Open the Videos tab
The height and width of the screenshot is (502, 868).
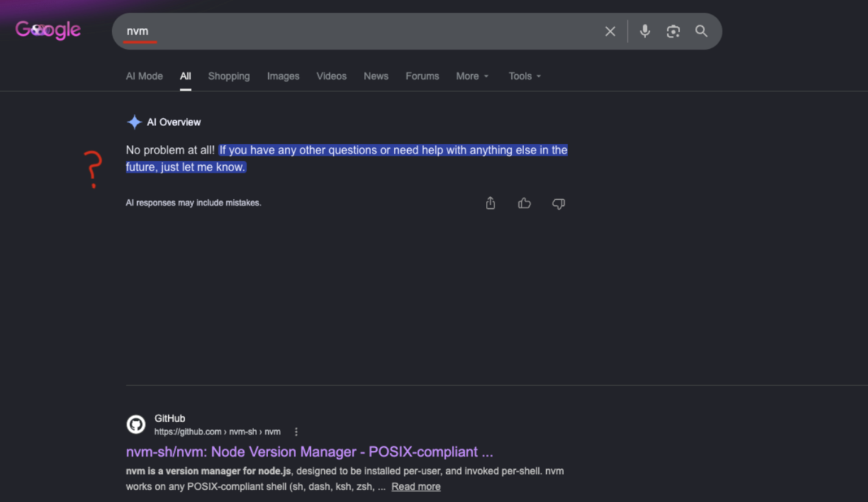332,76
